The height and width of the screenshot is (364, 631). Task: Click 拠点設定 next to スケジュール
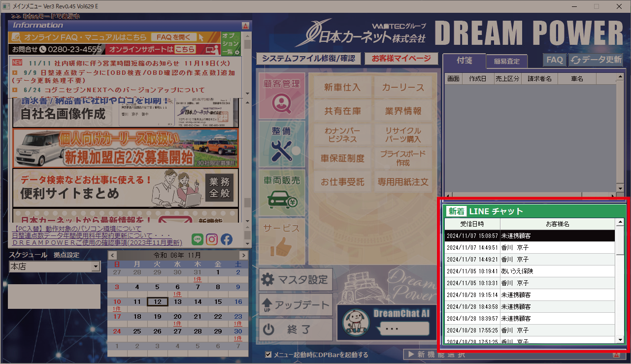66,255
